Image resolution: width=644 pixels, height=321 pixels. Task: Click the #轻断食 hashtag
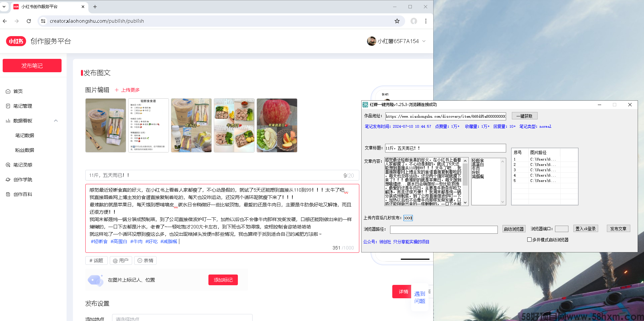coord(99,241)
